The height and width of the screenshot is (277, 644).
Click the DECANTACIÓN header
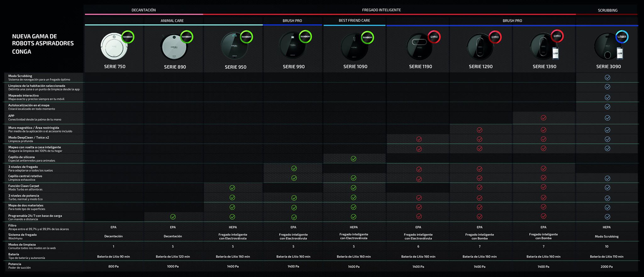click(144, 10)
